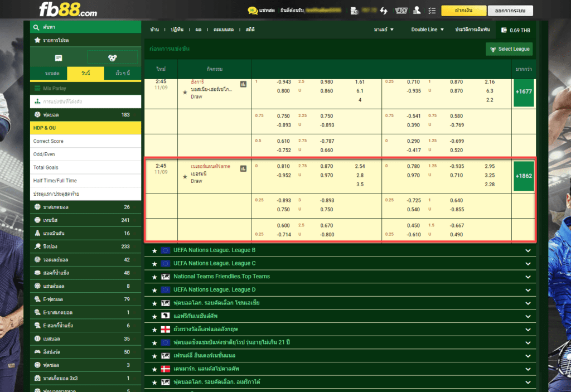Click the ออกจากระบบ logout button

(510, 11)
